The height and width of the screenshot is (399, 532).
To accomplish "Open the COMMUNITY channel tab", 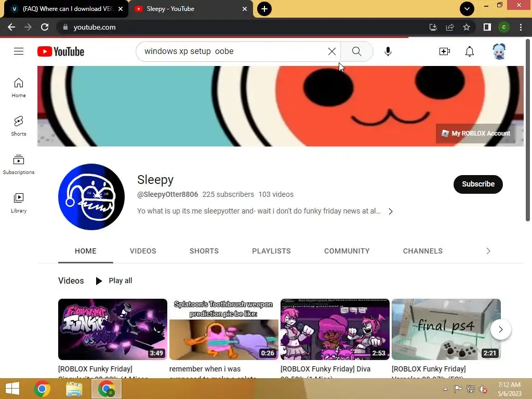I will (x=347, y=251).
